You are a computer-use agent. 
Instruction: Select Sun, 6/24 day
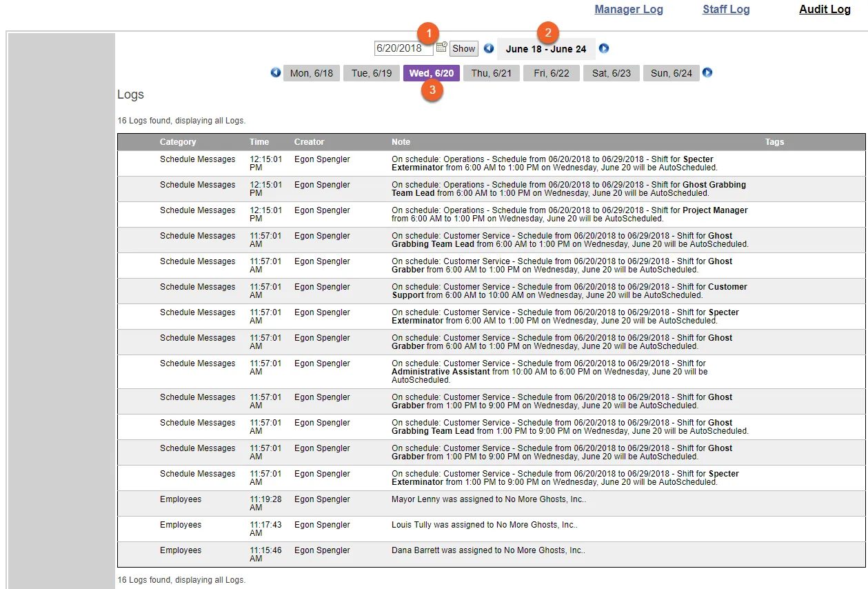[672, 73]
